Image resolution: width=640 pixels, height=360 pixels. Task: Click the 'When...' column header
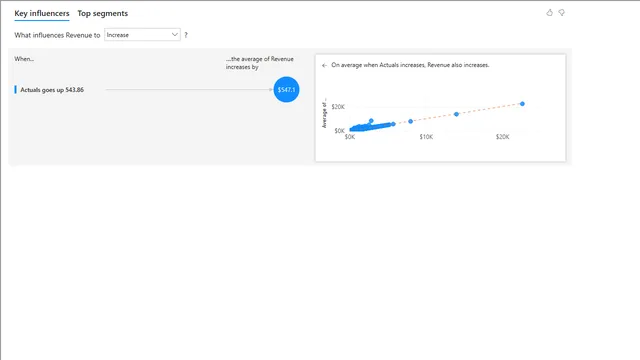[x=24, y=59]
